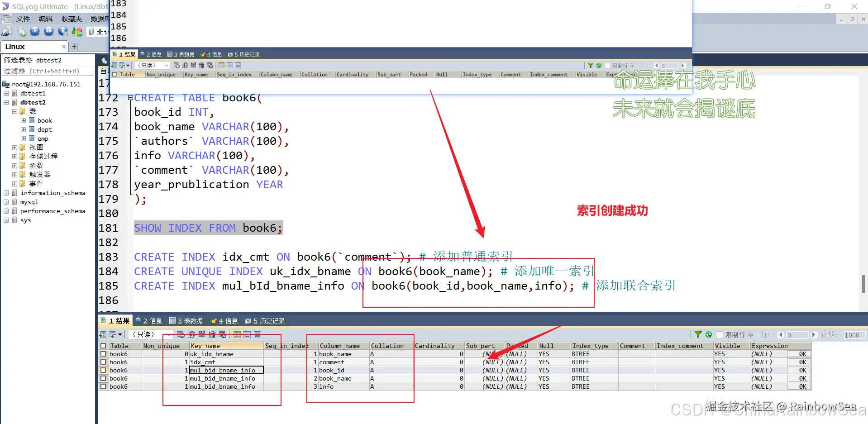Check the row checkbox for idx_cmt
The width and height of the screenshot is (868, 424).
tap(103, 362)
